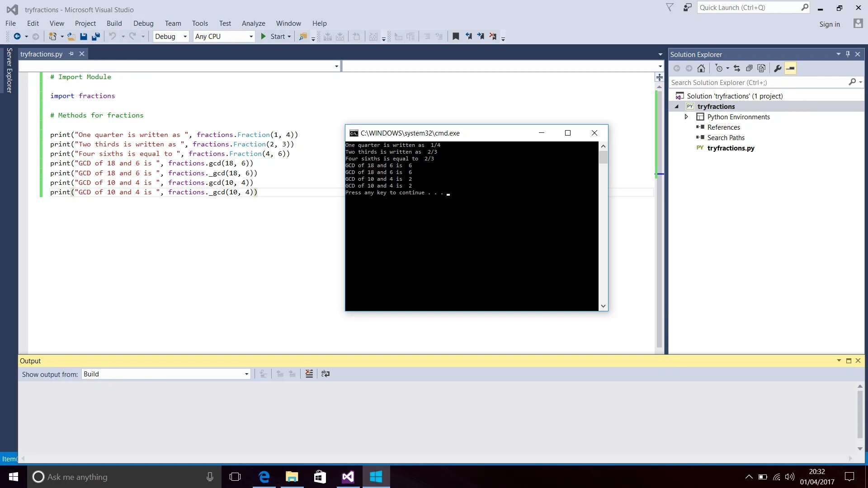Toggle pin on tryfractions.py tab
This screenshot has width=868, height=488.
click(x=71, y=54)
